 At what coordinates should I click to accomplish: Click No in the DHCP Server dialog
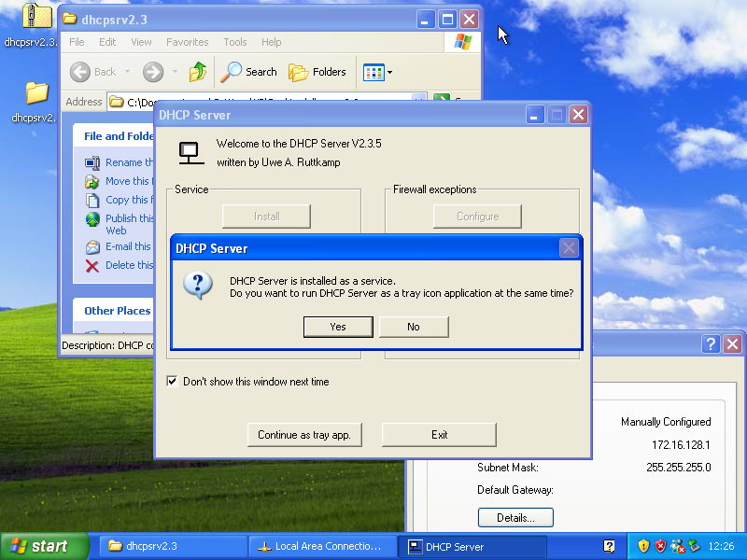tap(414, 327)
